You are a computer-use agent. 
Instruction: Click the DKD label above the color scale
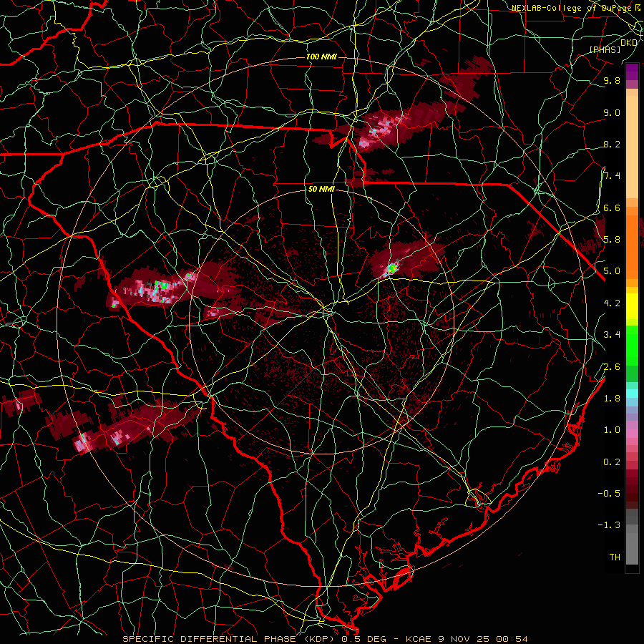[629, 42]
